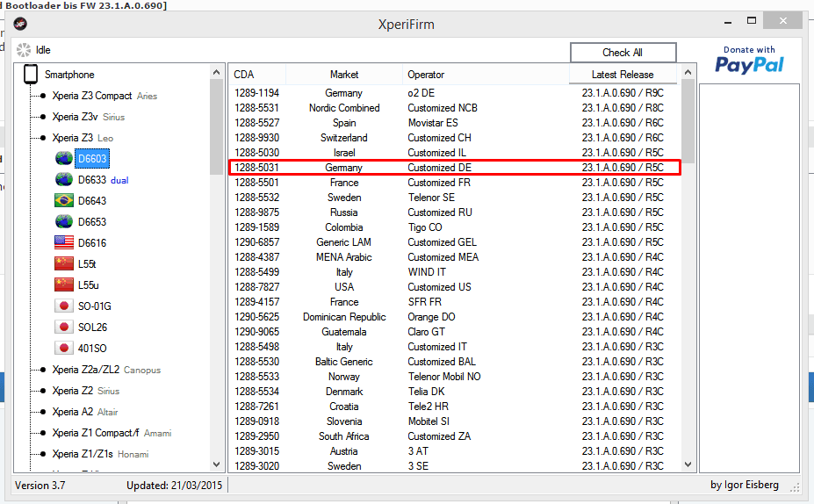Select model D6643
This screenshot has height=504, width=814.
pos(92,200)
